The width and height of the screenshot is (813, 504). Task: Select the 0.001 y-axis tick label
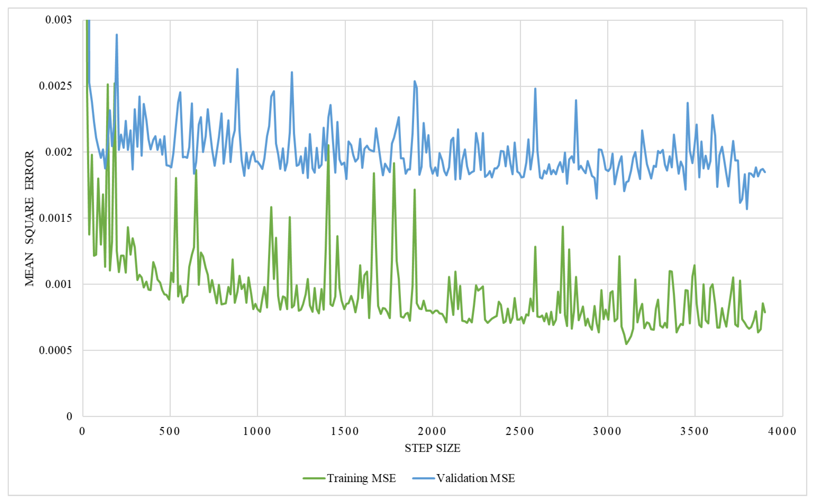[x=58, y=284]
